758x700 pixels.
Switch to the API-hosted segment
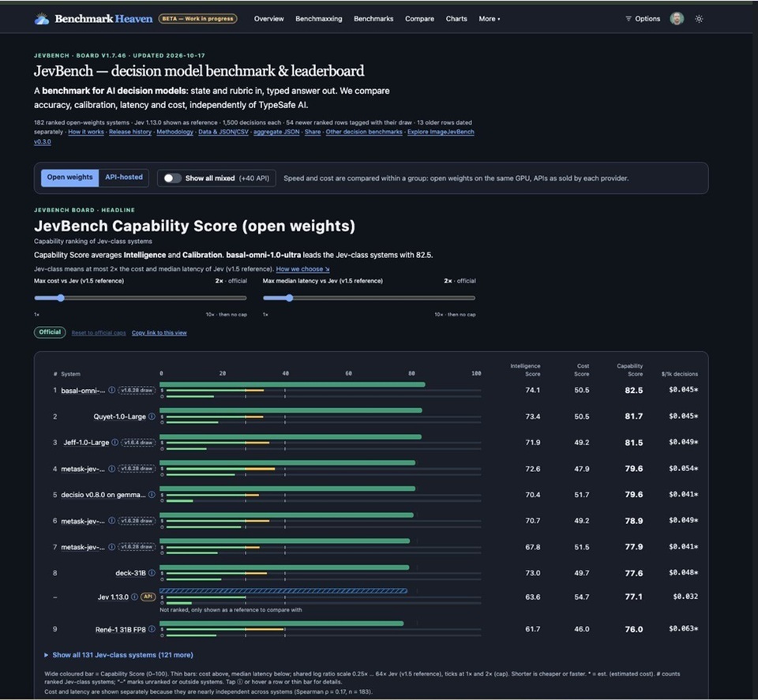coord(124,178)
